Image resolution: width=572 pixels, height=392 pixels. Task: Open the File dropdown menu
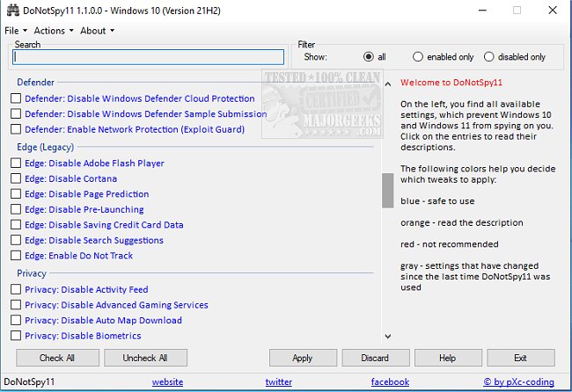[14, 31]
